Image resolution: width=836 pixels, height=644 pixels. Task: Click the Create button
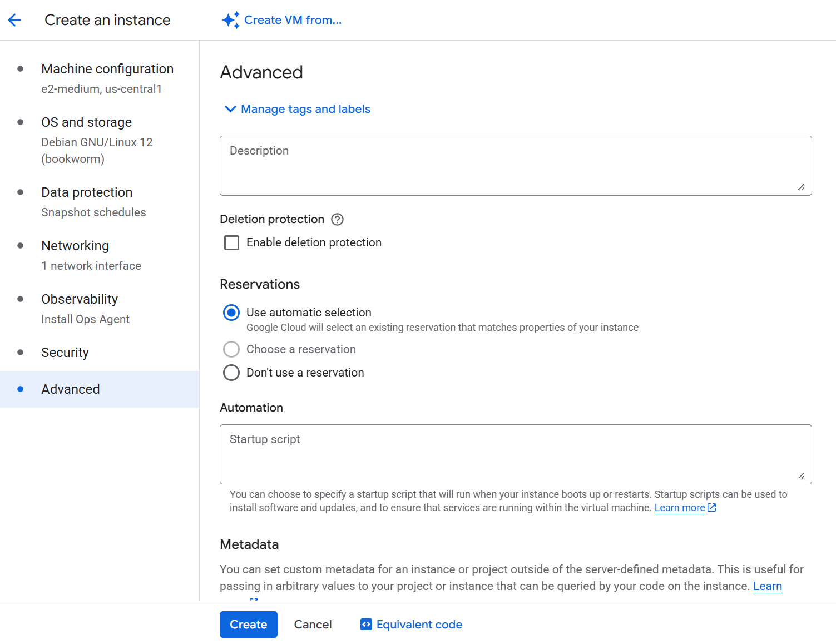coord(248,624)
